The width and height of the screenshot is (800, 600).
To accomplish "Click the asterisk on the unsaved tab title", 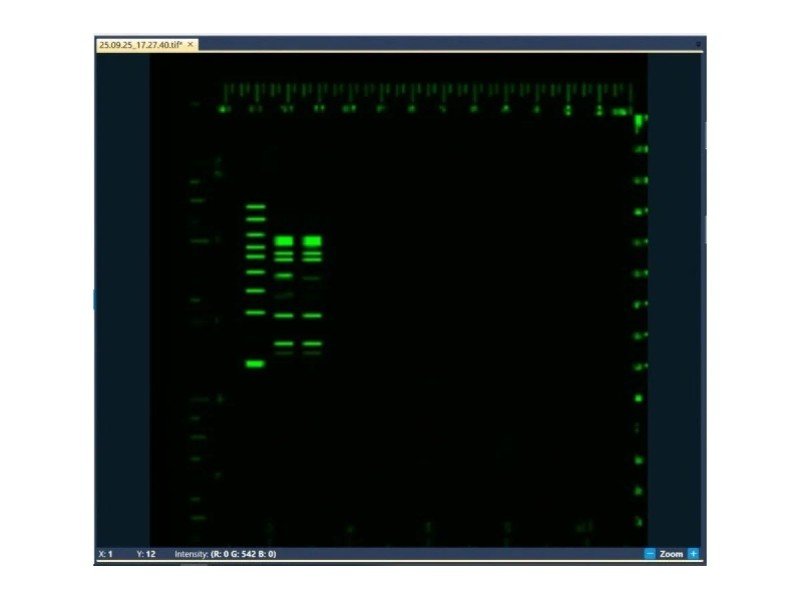I will (x=178, y=42).
